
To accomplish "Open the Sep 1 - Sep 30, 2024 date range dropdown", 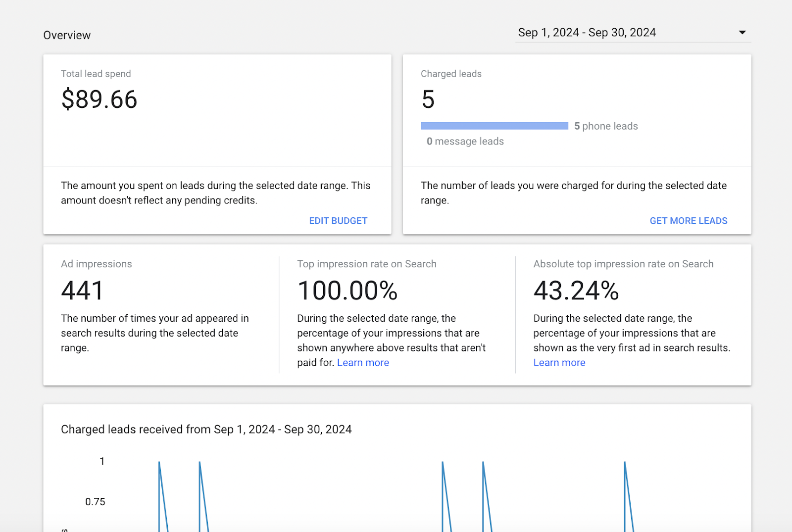I will tap(633, 33).
